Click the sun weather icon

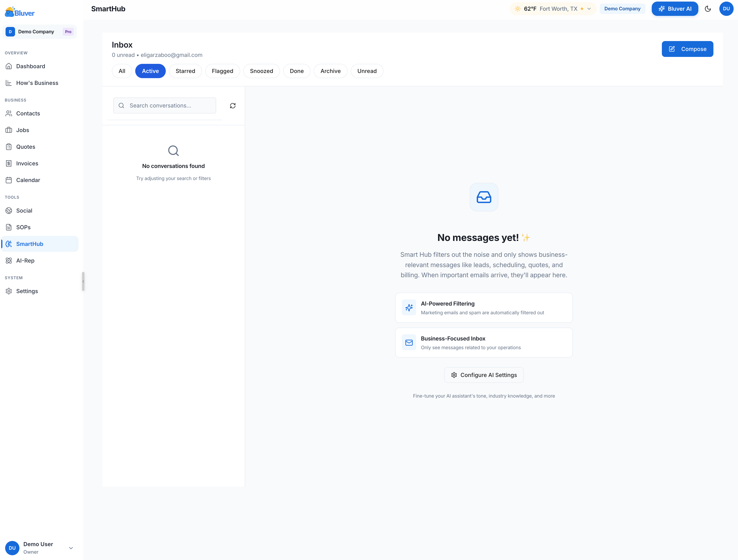pos(518,9)
